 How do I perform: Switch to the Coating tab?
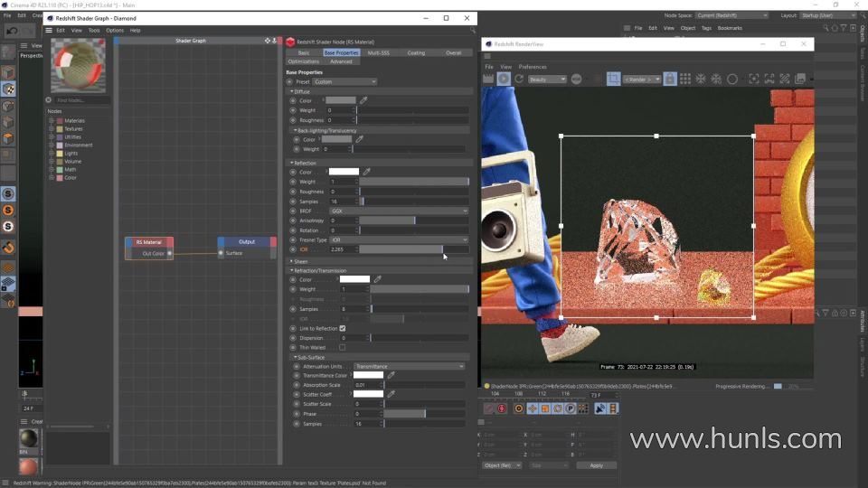[416, 53]
